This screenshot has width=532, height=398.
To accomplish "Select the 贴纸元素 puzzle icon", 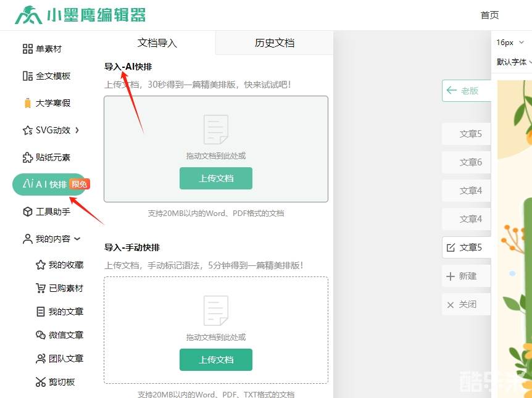I will (27, 157).
